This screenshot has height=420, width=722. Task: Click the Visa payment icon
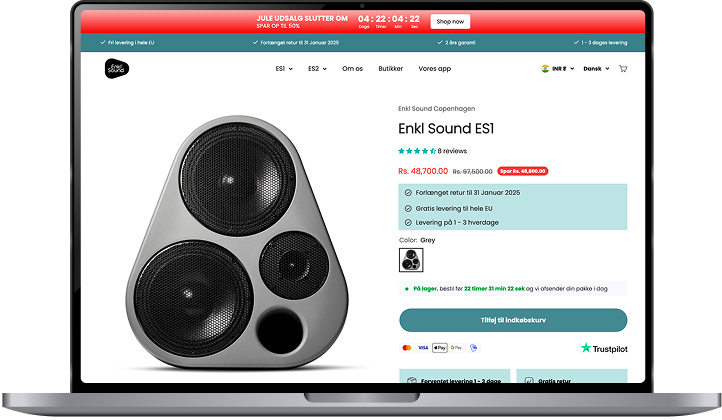(x=423, y=348)
